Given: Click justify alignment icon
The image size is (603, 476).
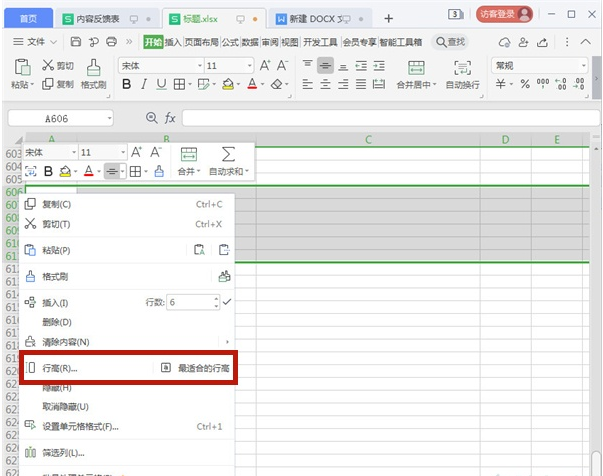Looking at the screenshot, I should pyautogui.click(x=361, y=84).
